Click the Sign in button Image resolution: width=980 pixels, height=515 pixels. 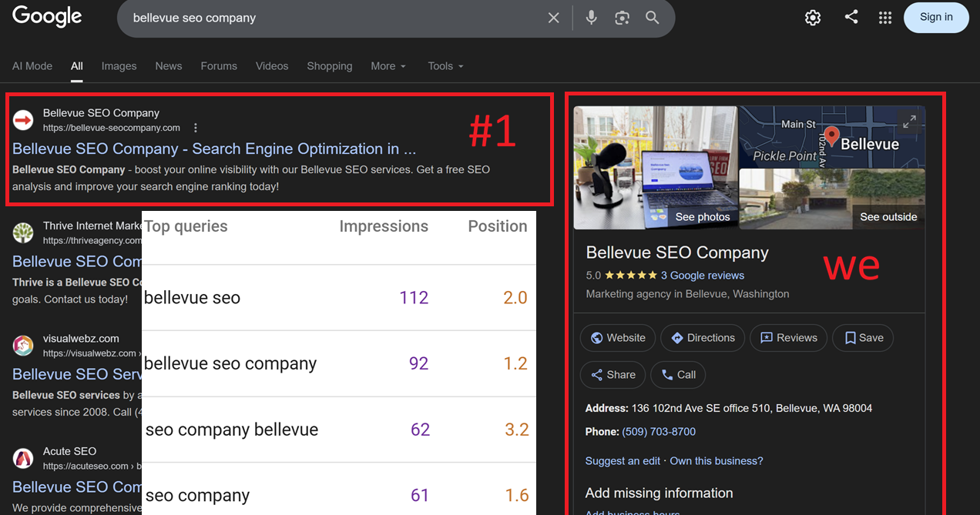(x=936, y=17)
